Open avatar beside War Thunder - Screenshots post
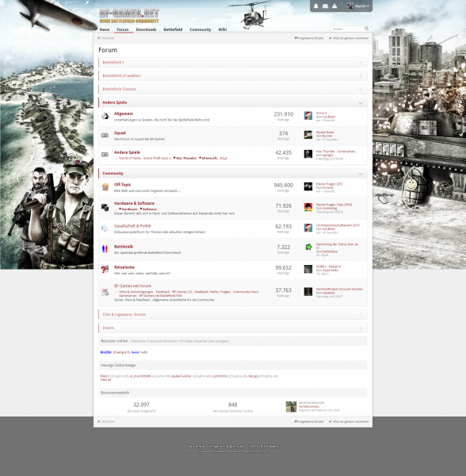466x476 pixels. (x=308, y=154)
